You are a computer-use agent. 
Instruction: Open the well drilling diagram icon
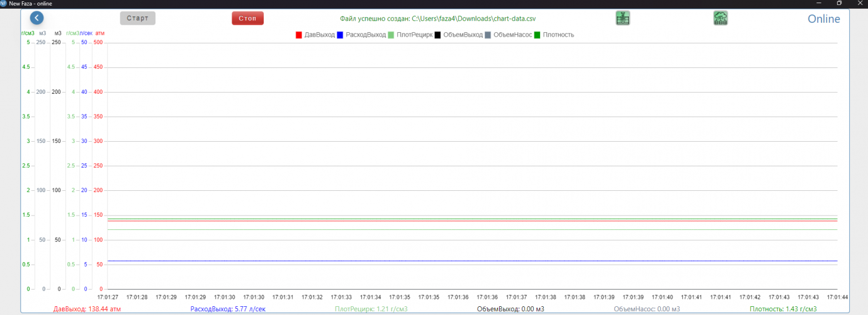(623, 18)
